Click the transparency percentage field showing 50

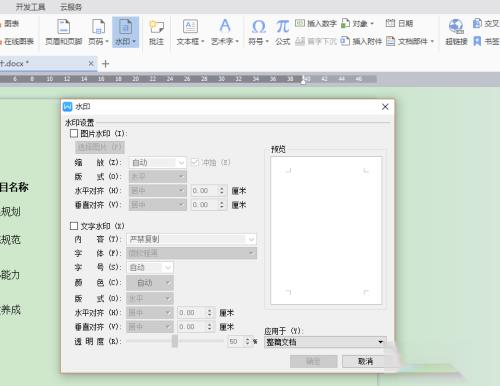[x=236, y=341]
